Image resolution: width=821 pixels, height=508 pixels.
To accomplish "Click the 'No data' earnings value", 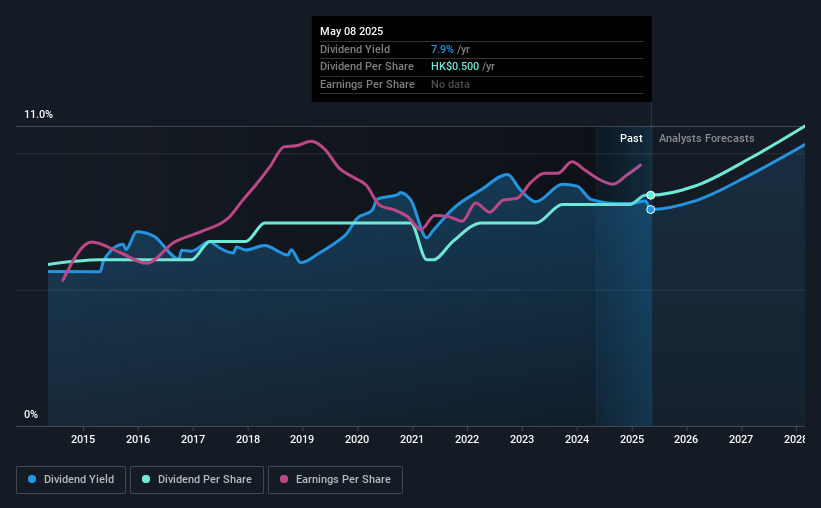I will pos(450,84).
